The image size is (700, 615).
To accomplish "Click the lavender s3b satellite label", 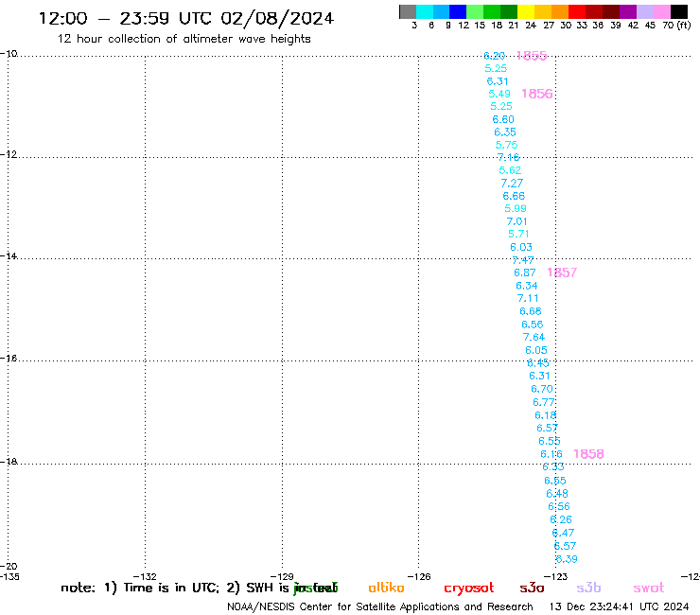I will point(588,588).
